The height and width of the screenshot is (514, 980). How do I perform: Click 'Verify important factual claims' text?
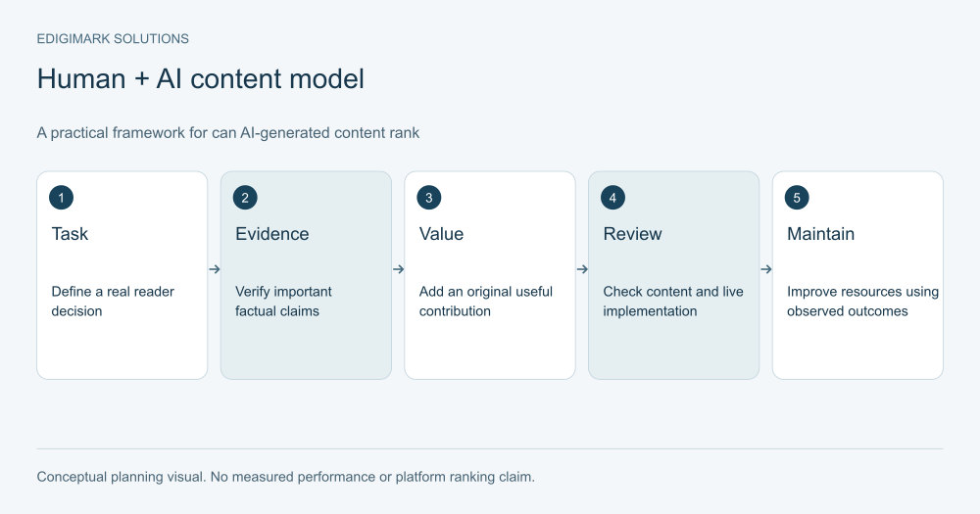283,301
